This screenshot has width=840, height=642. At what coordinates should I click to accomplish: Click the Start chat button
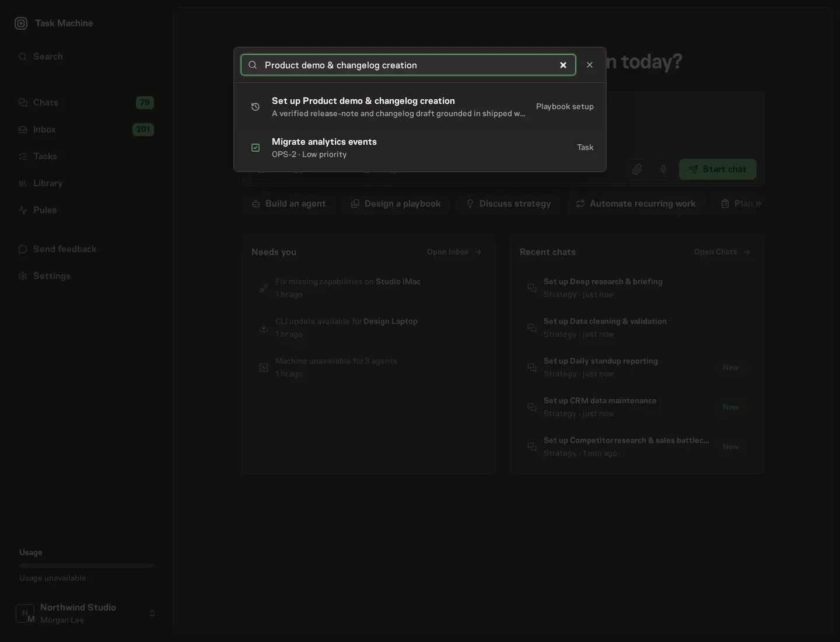[x=717, y=169]
